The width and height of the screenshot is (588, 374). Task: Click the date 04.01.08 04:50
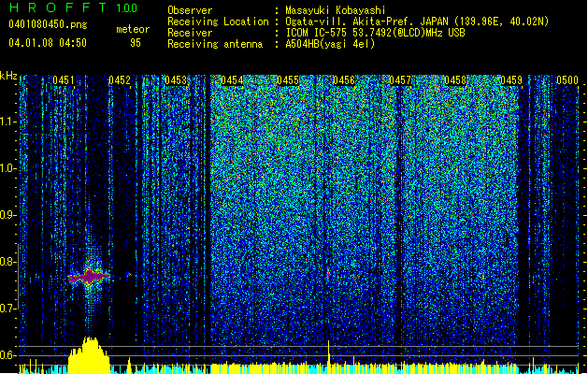(x=48, y=43)
